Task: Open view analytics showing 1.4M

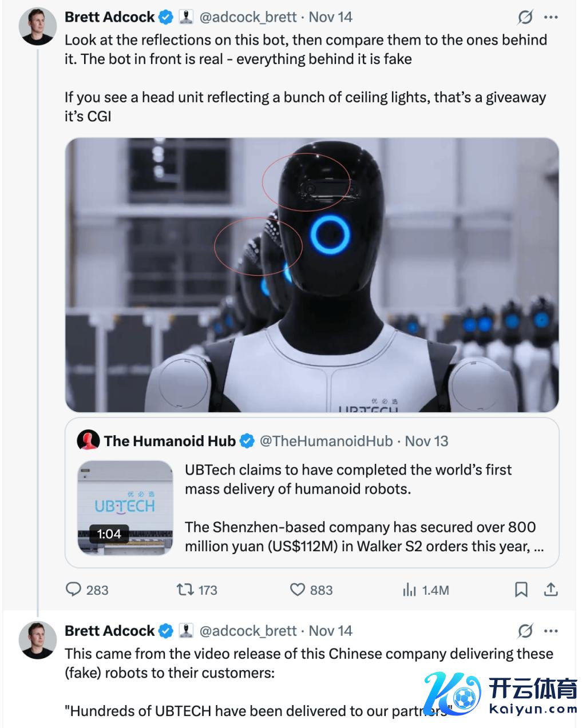Action: [x=409, y=590]
